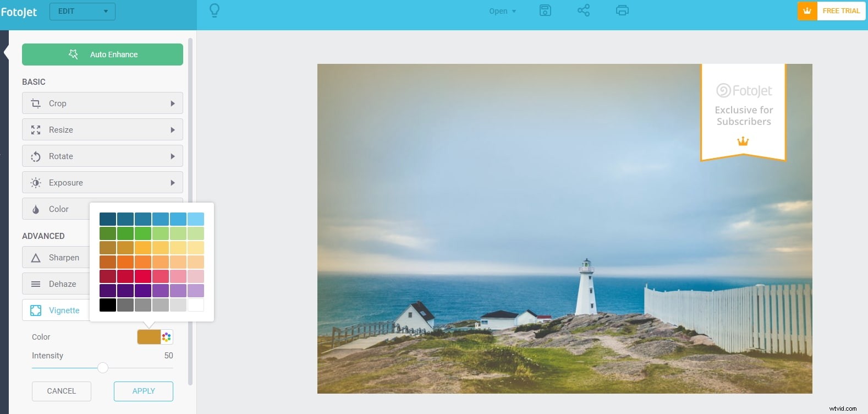Pick the pale pink swatch

tap(196, 276)
